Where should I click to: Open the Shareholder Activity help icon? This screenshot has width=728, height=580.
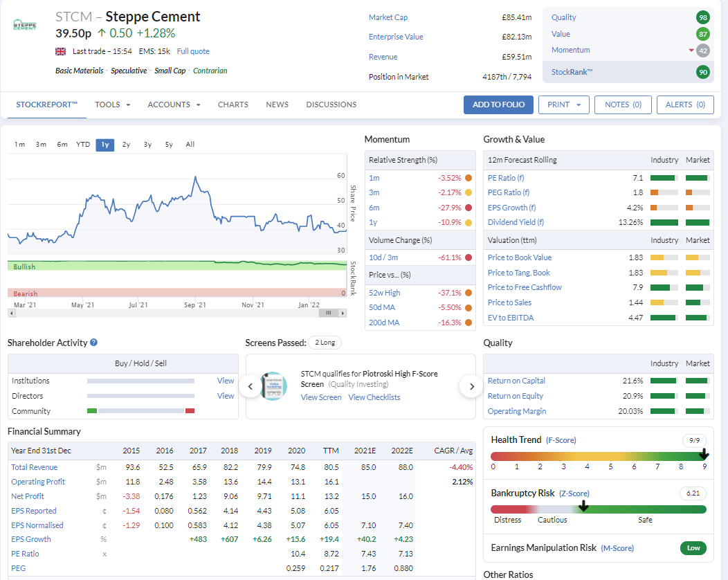click(x=94, y=342)
